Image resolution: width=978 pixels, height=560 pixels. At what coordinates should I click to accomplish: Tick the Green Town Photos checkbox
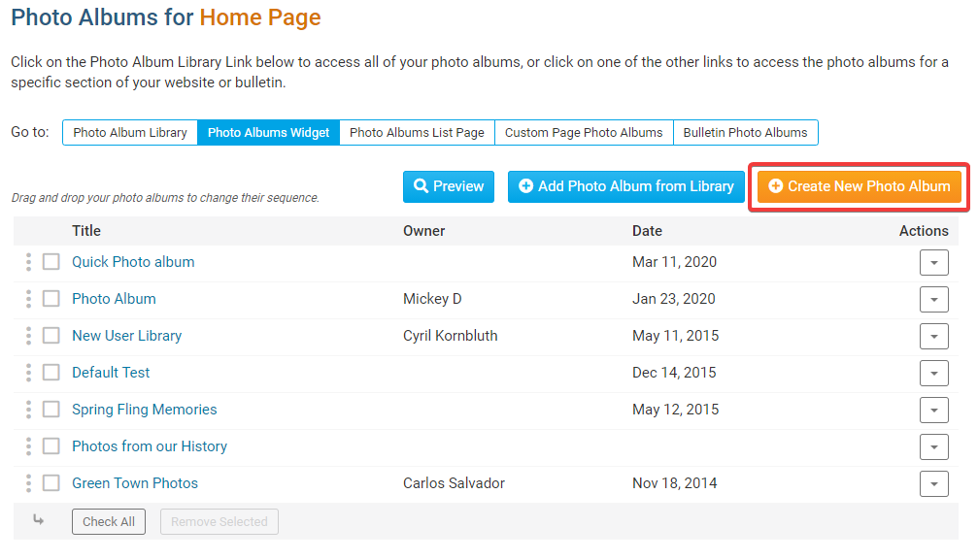[x=51, y=483]
